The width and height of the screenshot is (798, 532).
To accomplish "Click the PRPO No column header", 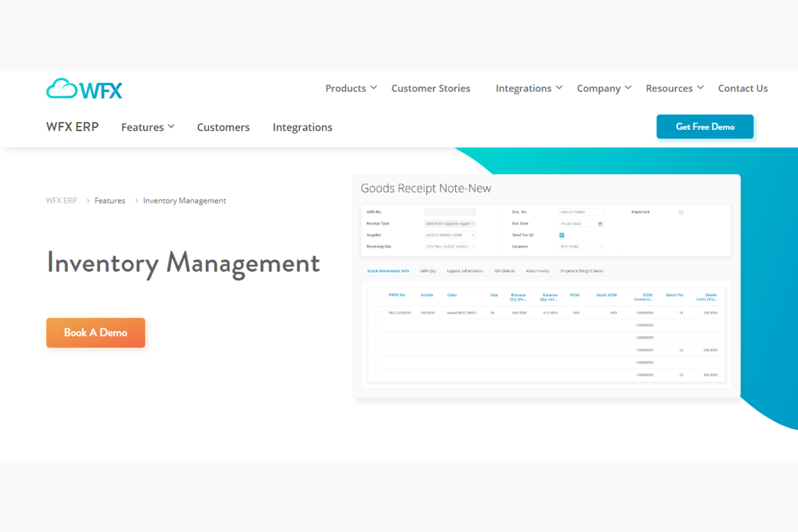I will pos(397,295).
